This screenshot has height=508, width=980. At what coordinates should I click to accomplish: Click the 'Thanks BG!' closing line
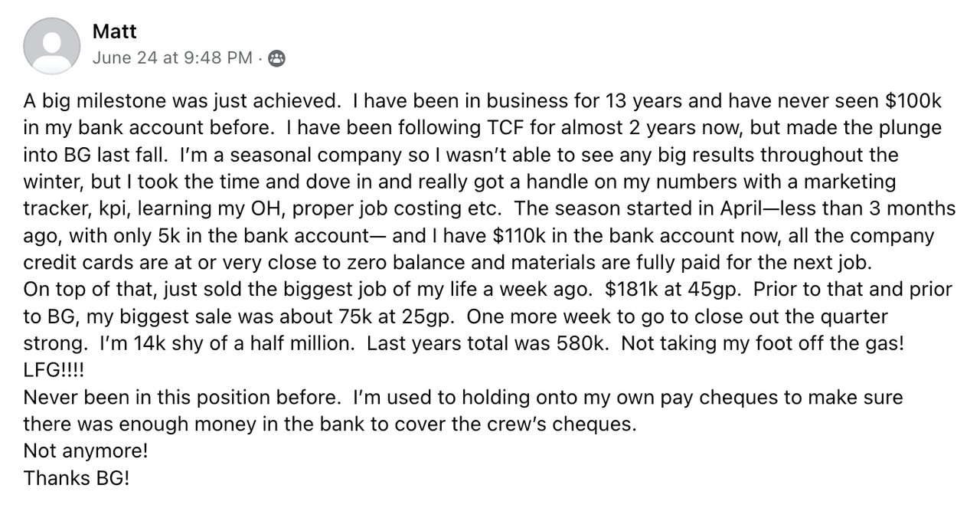click(x=77, y=477)
